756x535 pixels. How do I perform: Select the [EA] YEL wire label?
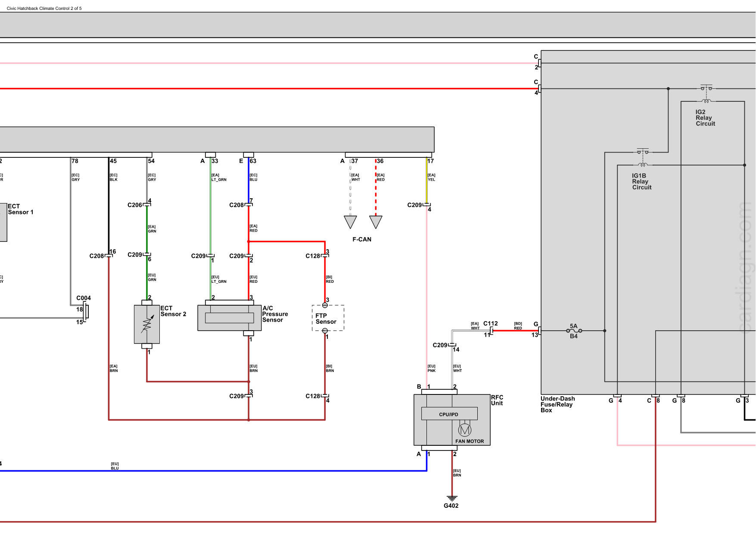pyautogui.click(x=431, y=177)
